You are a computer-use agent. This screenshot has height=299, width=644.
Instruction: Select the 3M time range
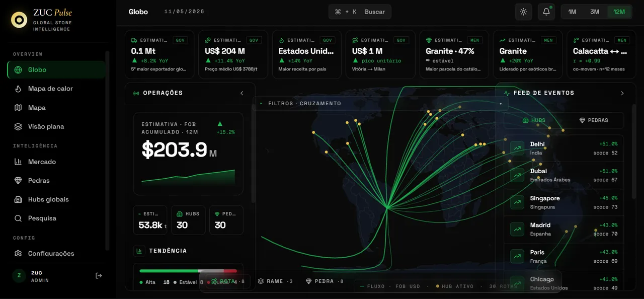pyautogui.click(x=595, y=12)
